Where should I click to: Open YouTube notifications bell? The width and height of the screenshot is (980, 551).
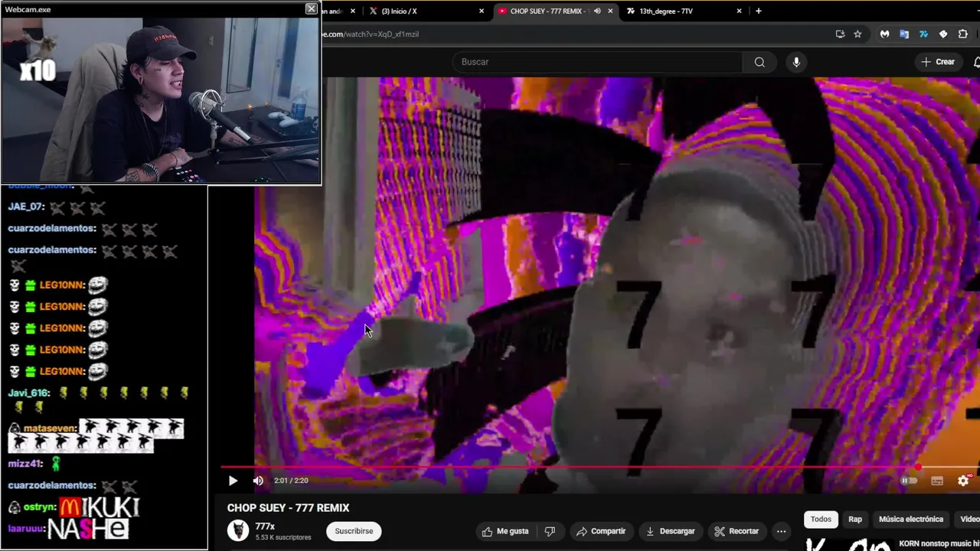pos(977,62)
